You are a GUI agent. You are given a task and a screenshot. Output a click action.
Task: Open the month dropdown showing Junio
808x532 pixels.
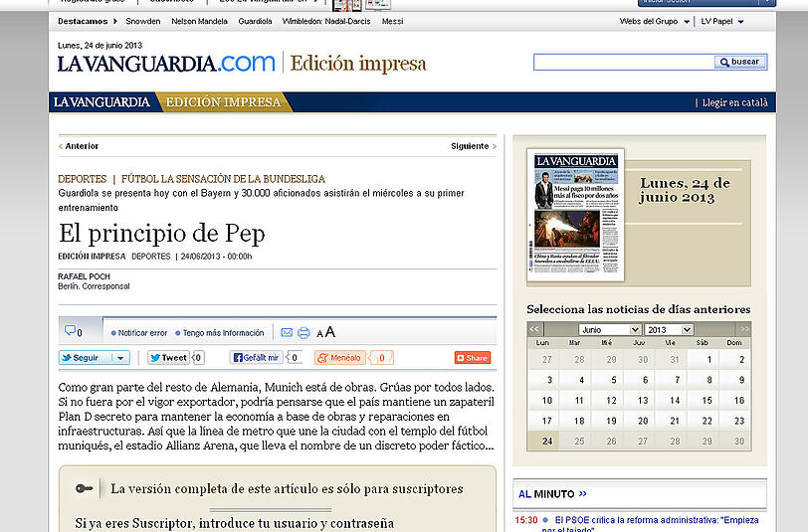tap(610, 329)
